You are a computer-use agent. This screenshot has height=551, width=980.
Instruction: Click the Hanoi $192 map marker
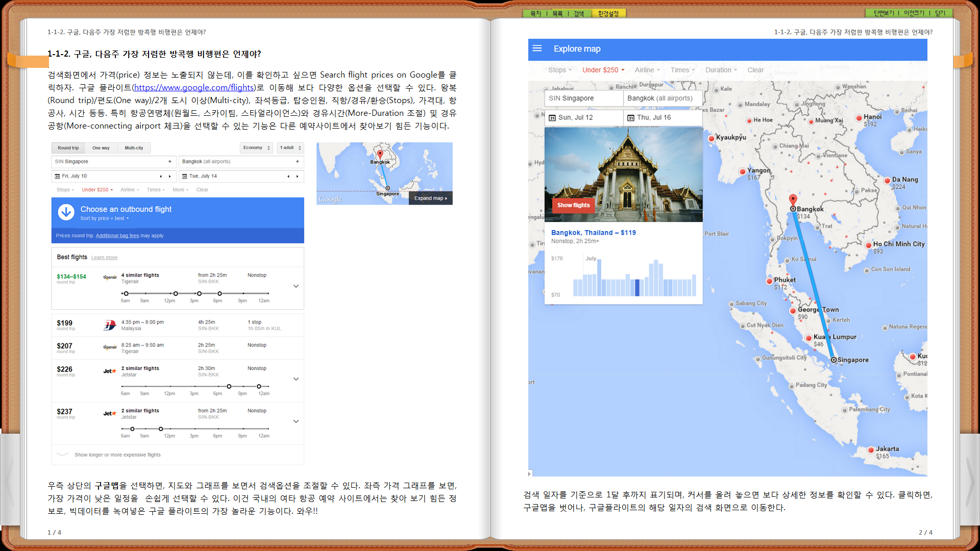tap(859, 118)
